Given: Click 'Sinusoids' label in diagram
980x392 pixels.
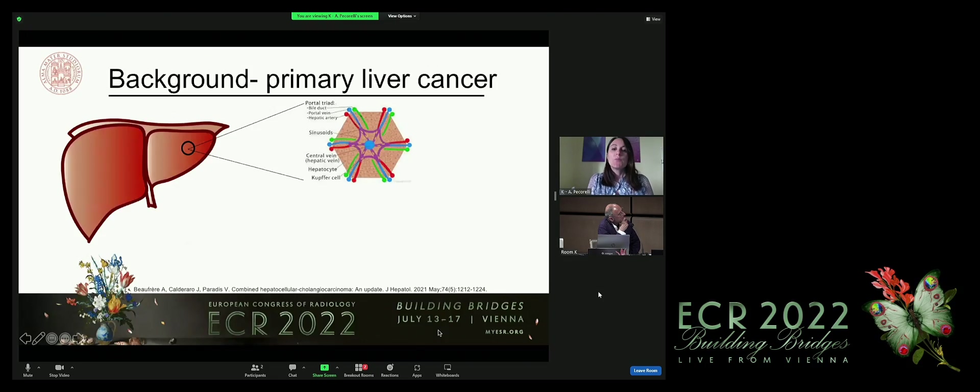Looking at the screenshot, I should point(321,132).
